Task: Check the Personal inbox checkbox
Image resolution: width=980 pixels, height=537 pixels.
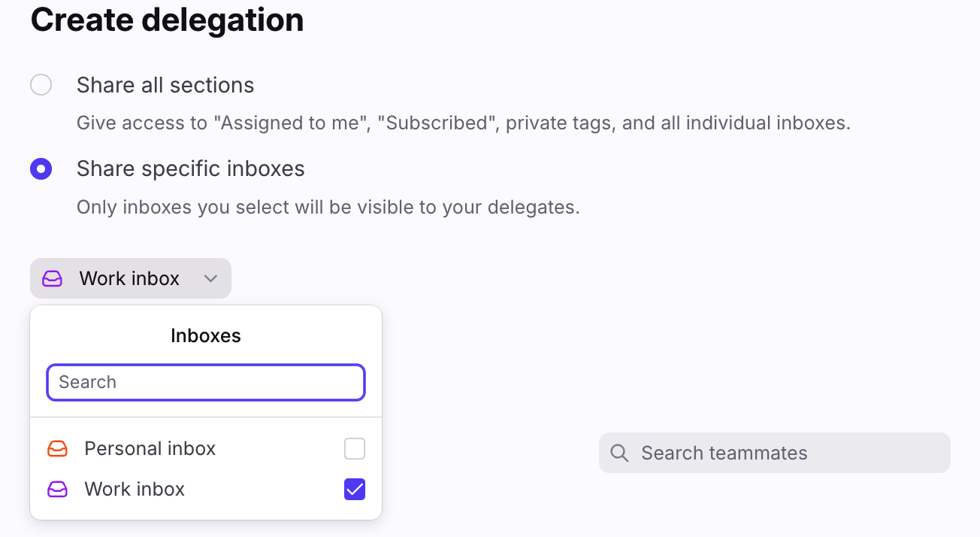Action: (355, 449)
